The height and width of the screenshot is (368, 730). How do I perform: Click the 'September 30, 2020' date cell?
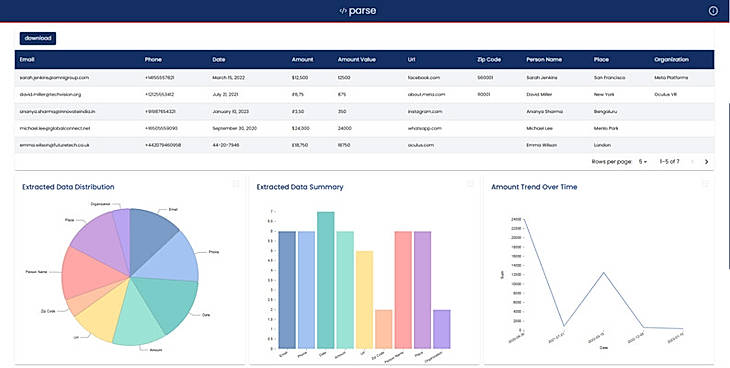click(x=234, y=128)
